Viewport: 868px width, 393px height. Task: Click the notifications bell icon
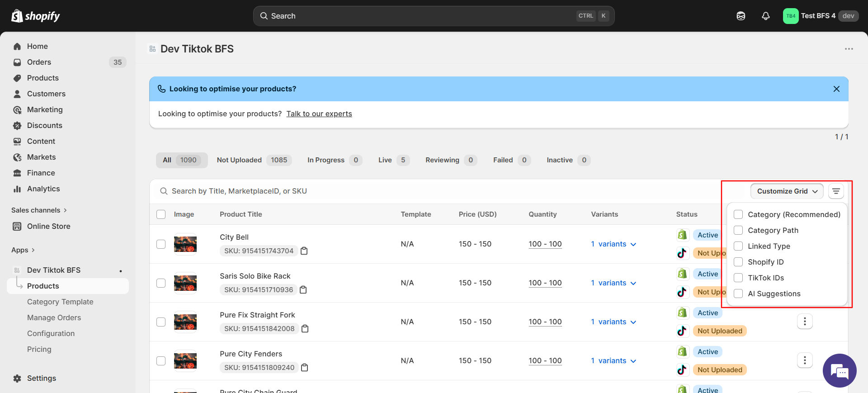click(x=765, y=16)
